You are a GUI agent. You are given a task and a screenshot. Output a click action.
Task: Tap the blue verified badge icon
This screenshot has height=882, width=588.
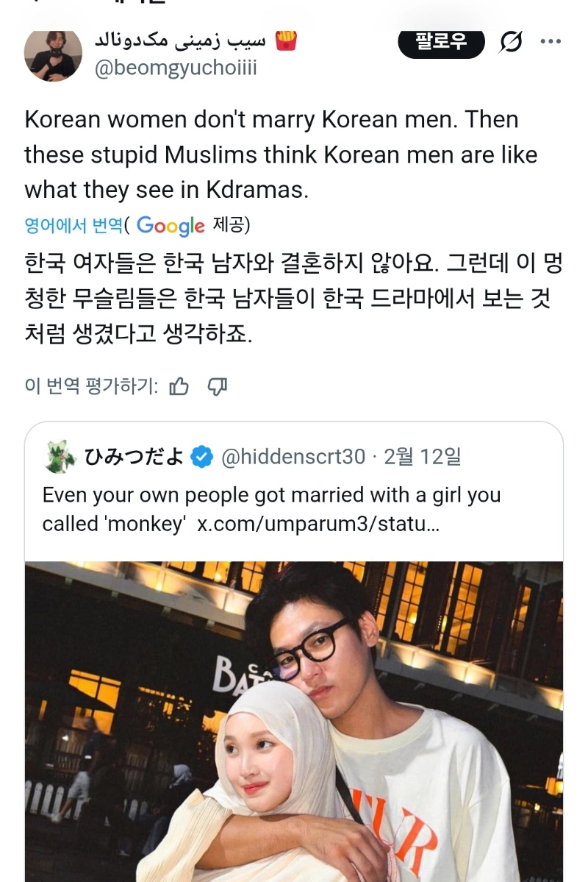point(201,458)
